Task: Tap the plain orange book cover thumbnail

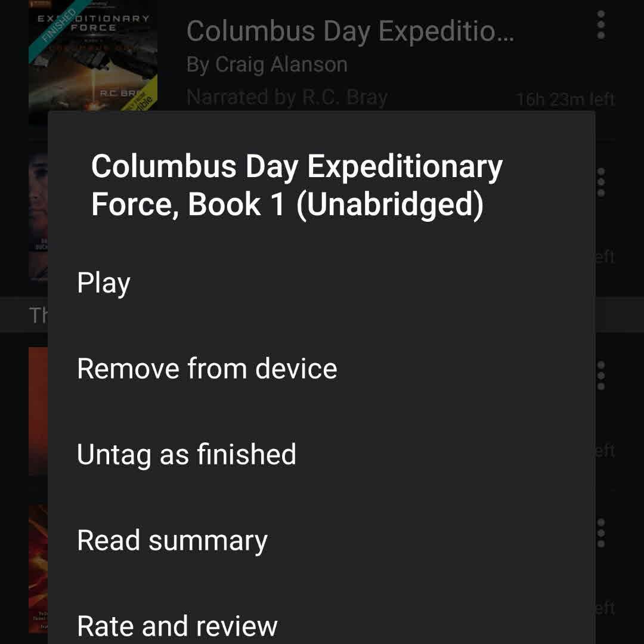Action: 38,411
